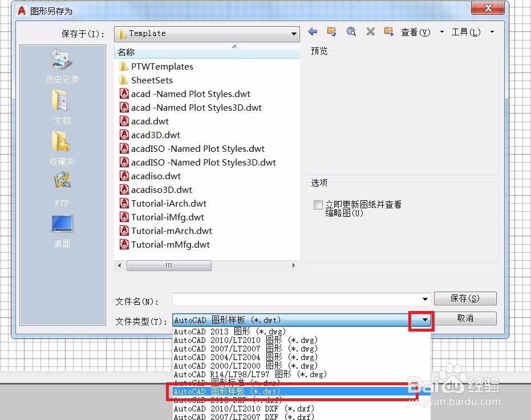Select acadISO -Named Plot Styles.dwt file
This screenshot has height=420, width=531.
192,149
